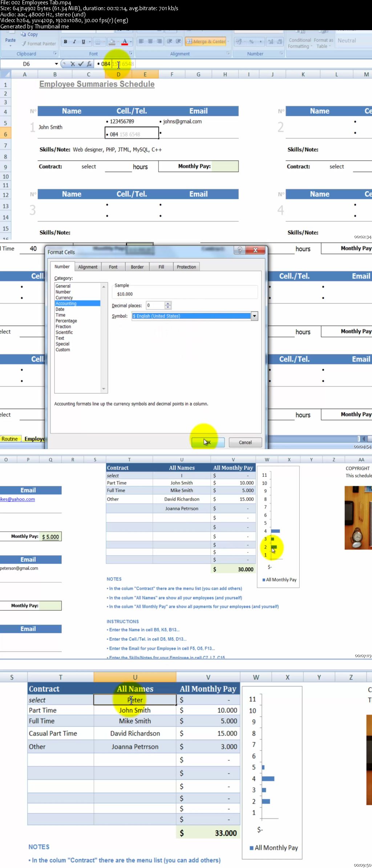Activate the Format Painter tool
Screen dimensions: 372x868
(x=39, y=44)
